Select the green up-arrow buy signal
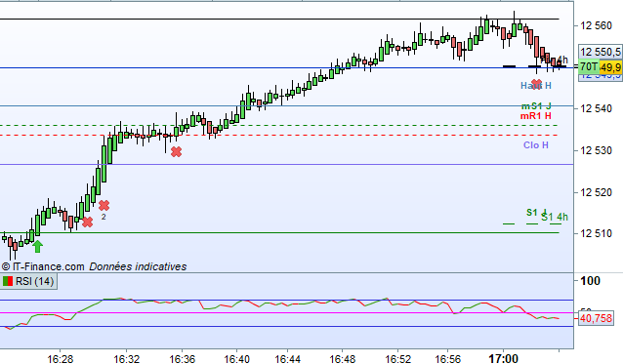The height and width of the screenshot is (364, 623). tap(37, 246)
